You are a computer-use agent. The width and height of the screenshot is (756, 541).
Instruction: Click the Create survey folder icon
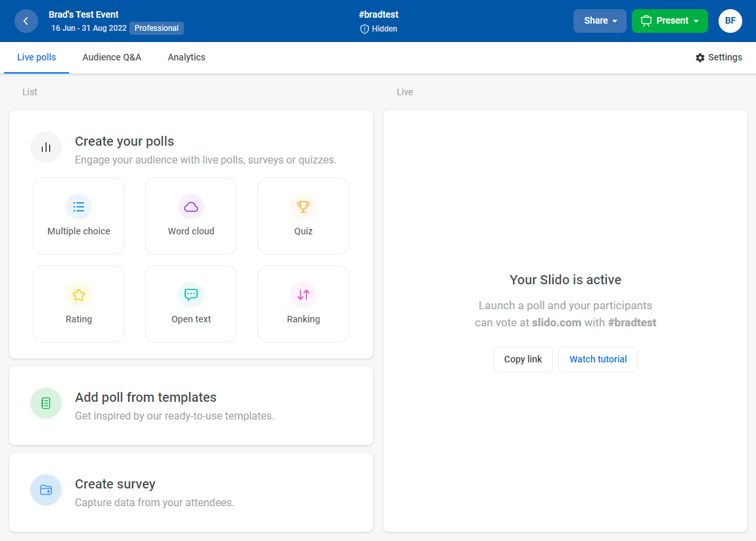coord(45,490)
